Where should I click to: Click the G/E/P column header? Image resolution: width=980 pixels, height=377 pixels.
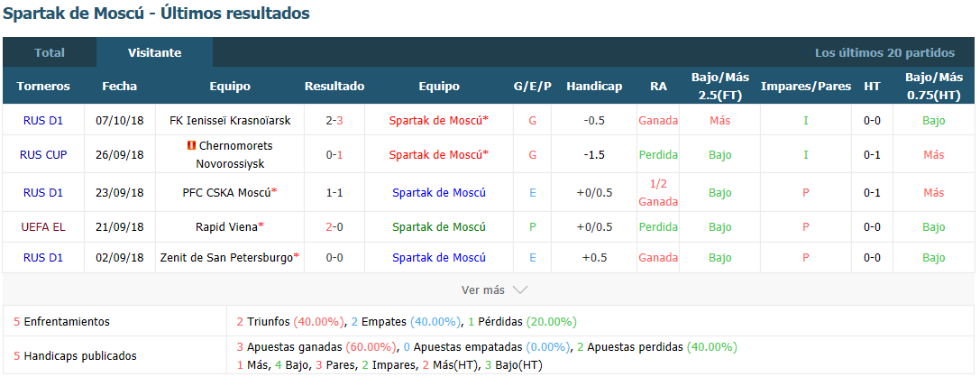533,87
